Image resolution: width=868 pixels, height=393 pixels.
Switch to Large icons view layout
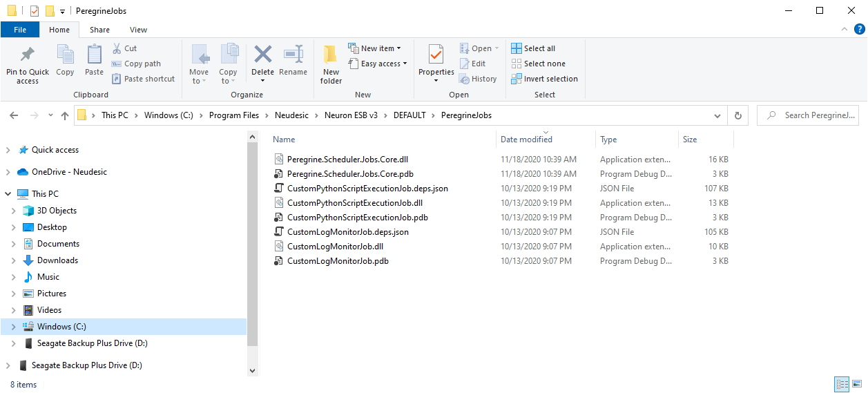[x=857, y=384]
